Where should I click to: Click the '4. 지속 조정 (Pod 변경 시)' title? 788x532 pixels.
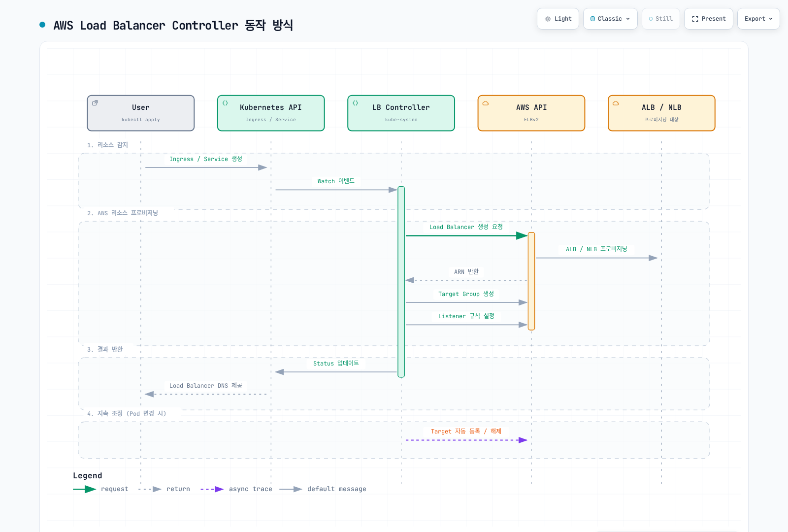(x=127, y=414)
